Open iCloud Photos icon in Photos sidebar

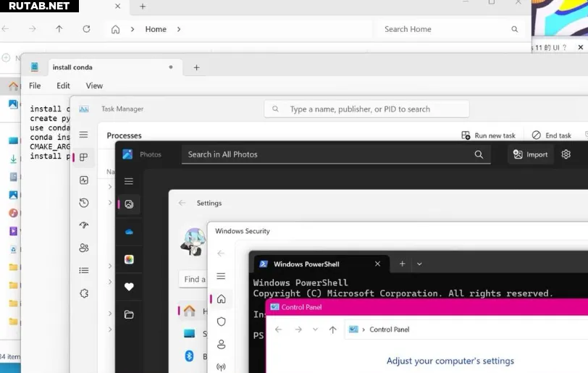click(x=129, y=259)
